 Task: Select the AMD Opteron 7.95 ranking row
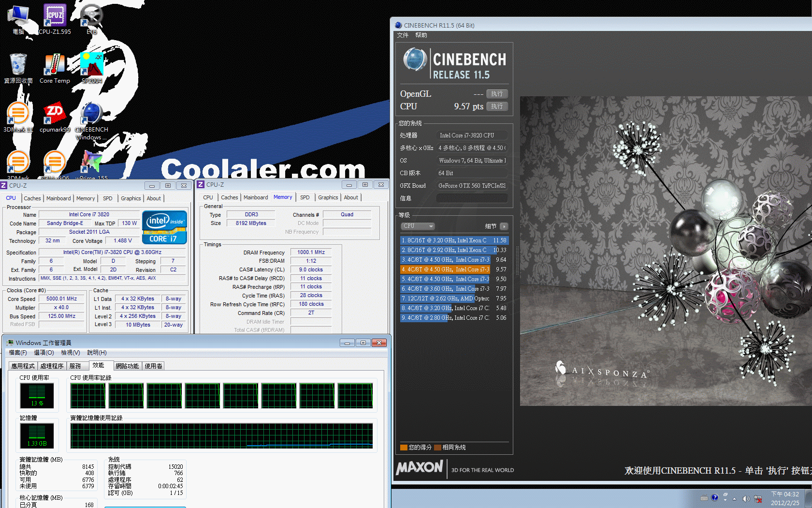point(454,299)
